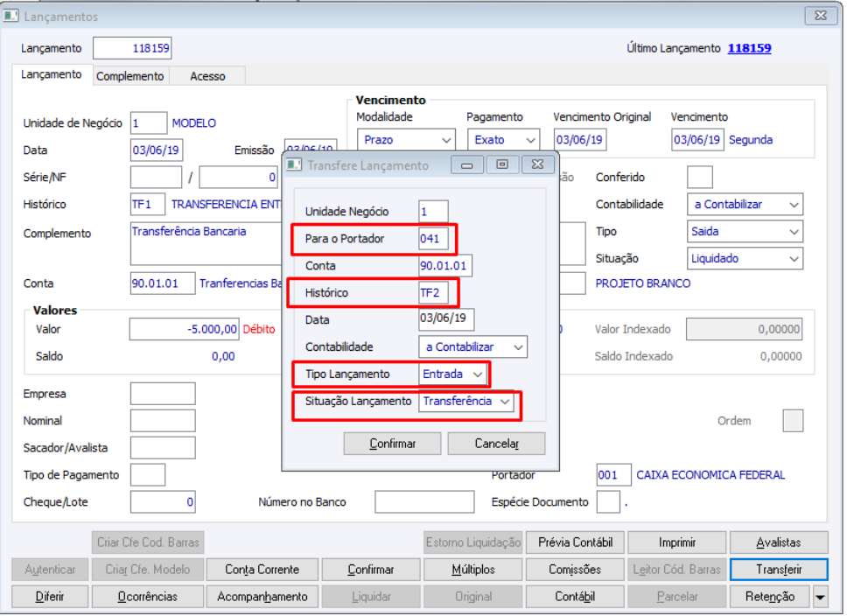847x616 pixels.
Task: Toggle the Conferido checkbox
Action: click(699, 178)
